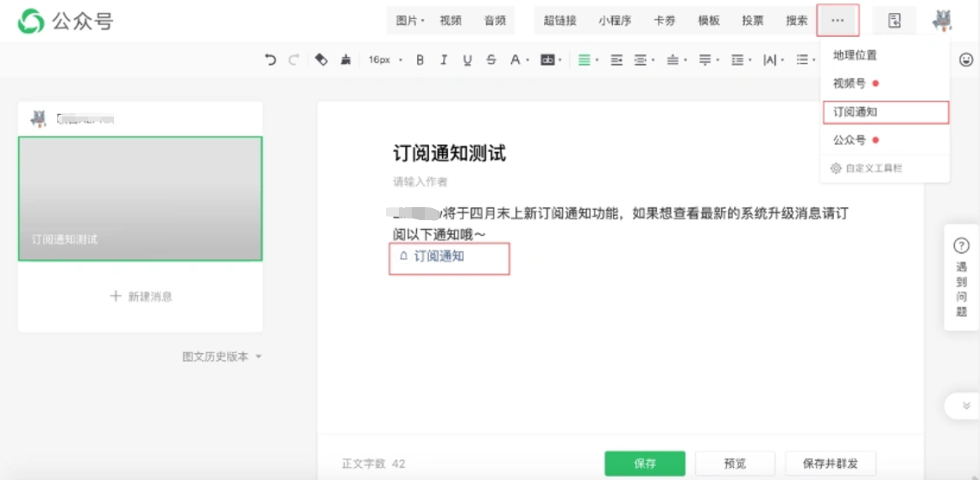980x480 pixels.
Task: Click the 正文字数 42 word count
Action: point(374,464)
